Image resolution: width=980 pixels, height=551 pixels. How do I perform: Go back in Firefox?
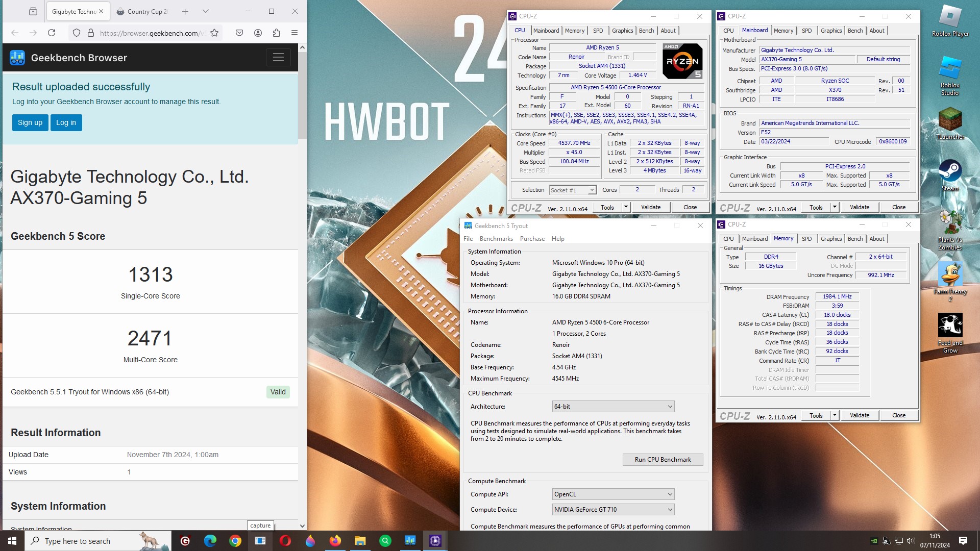tap(15, 33)
